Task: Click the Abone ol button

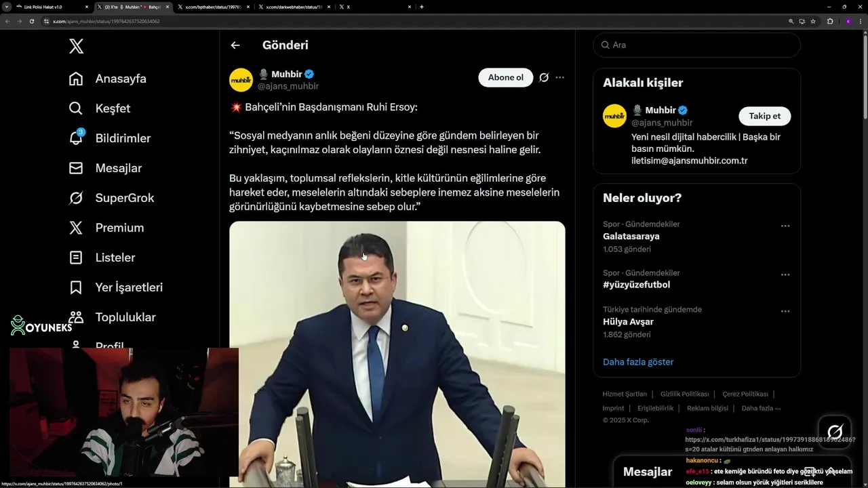Action: (506, 77)
